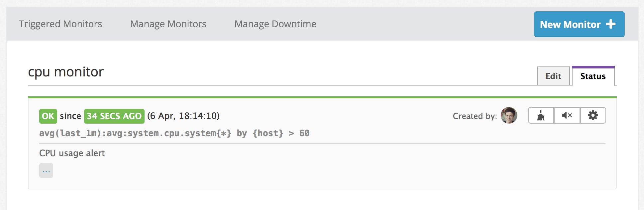Go to Manage Monitors
Image resolution: width=644 pixels, height=210 pixels.
click(x=168, y=24)
